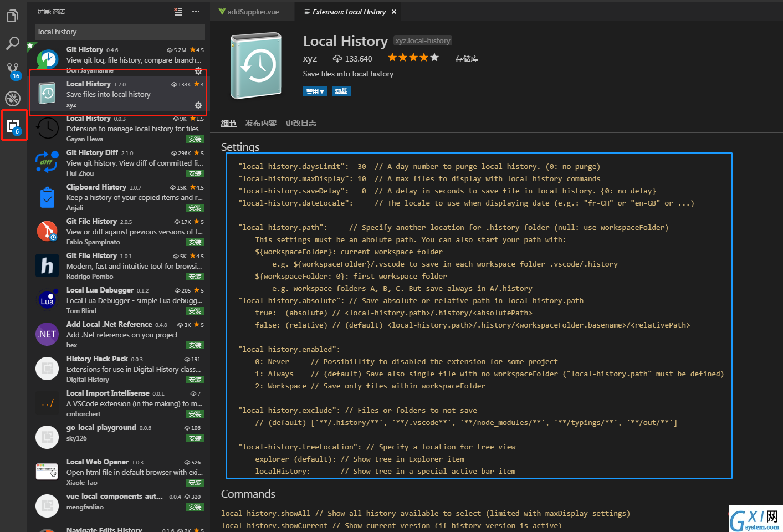Viewport: 783px width, 532px height.
Task: Click the Local History 0.0.3 clock icon
Action: pos(47,128)
